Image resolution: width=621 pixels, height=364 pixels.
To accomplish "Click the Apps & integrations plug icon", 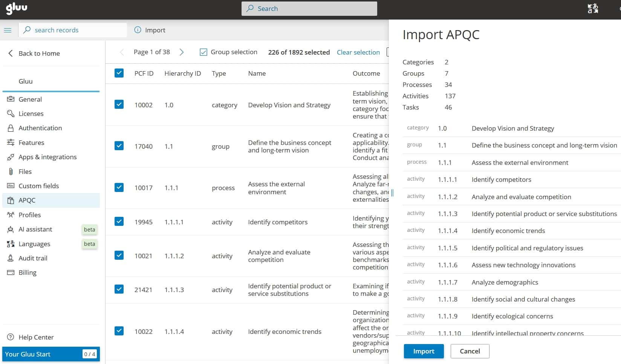I will (x=11, y=157).
